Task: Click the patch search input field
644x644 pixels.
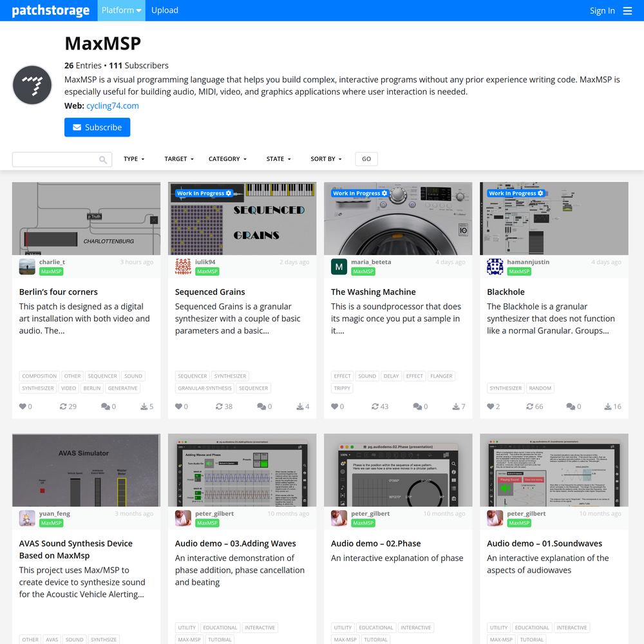Action: click(x=62, y=159)
